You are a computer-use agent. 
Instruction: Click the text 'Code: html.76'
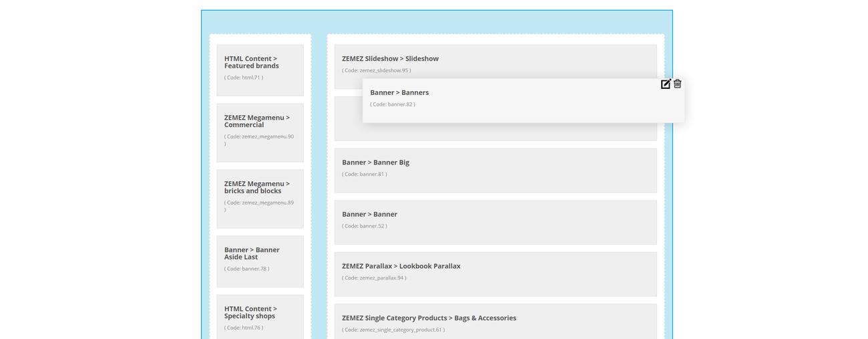point(244,328)
